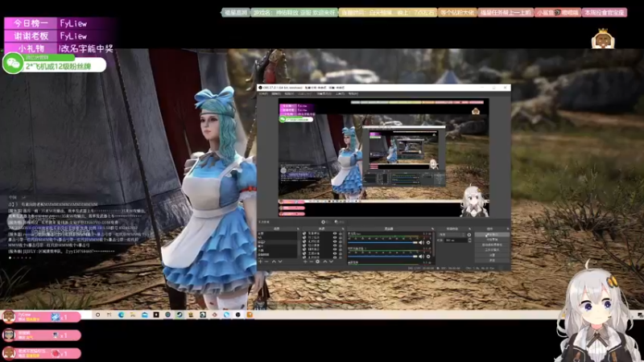Click the OBS preview canvas

[x=384, y=158]
